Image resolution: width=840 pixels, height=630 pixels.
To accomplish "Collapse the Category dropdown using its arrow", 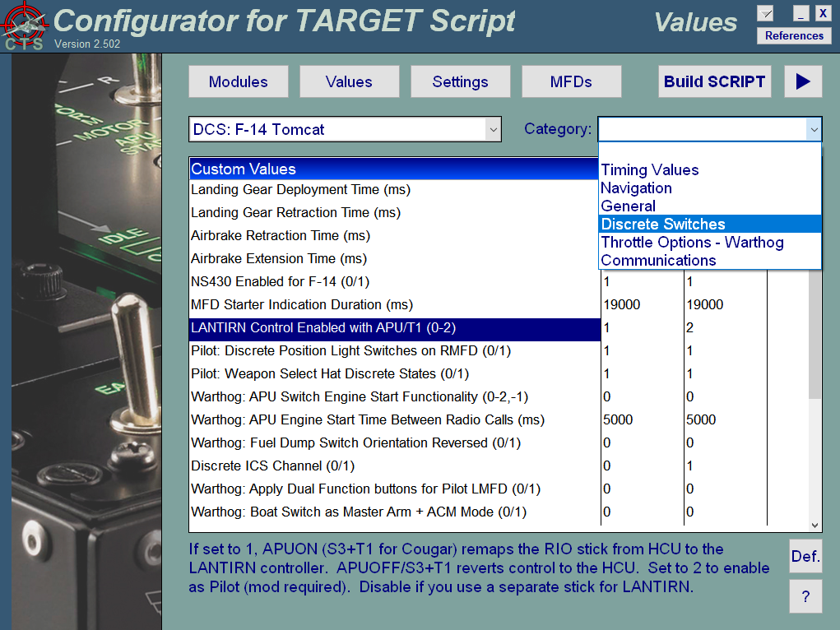I will click(x=813, y=129).
